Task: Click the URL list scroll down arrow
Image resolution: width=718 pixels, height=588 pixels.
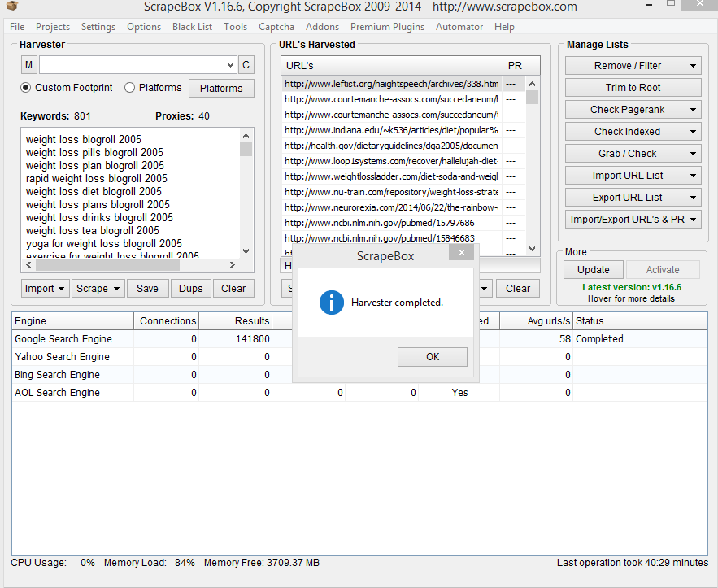Action: (532, 249)
